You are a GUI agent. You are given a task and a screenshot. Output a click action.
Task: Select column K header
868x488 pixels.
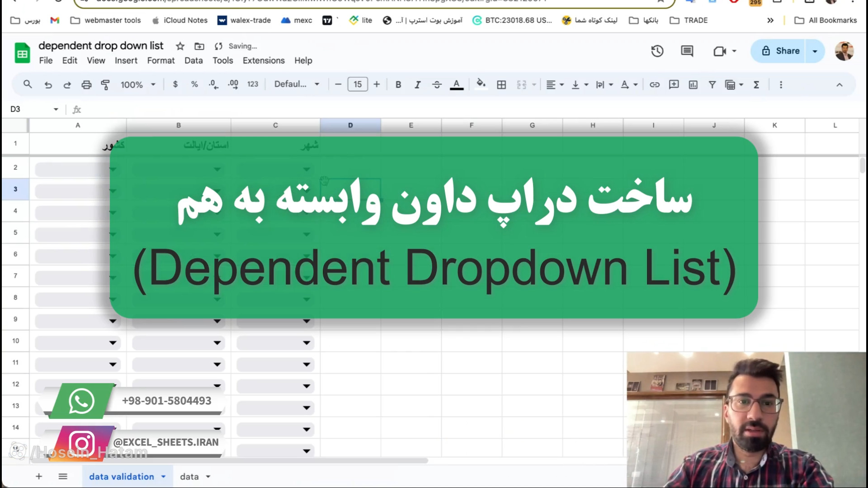click(x=774, y=125)
